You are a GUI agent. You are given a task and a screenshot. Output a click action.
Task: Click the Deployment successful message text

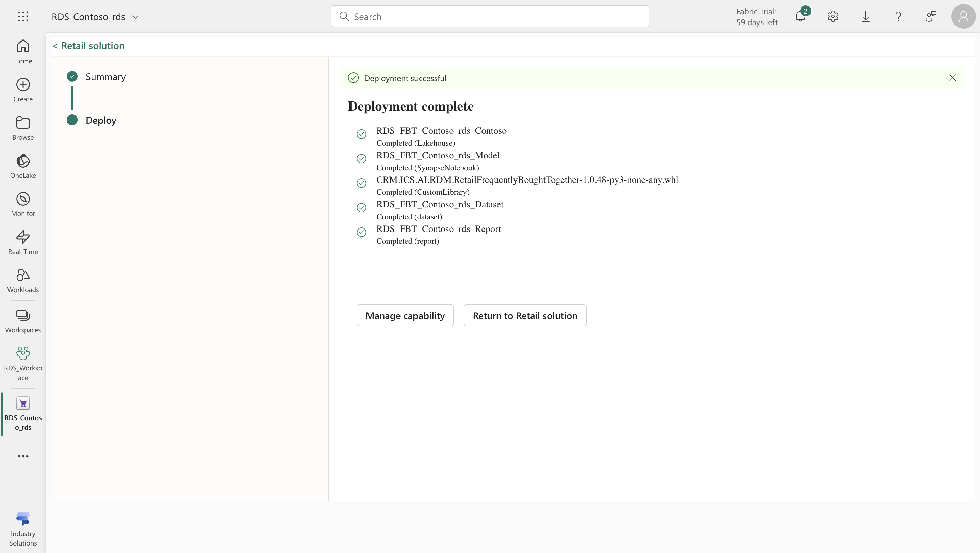pyautogui.click(x=405, y=78)
